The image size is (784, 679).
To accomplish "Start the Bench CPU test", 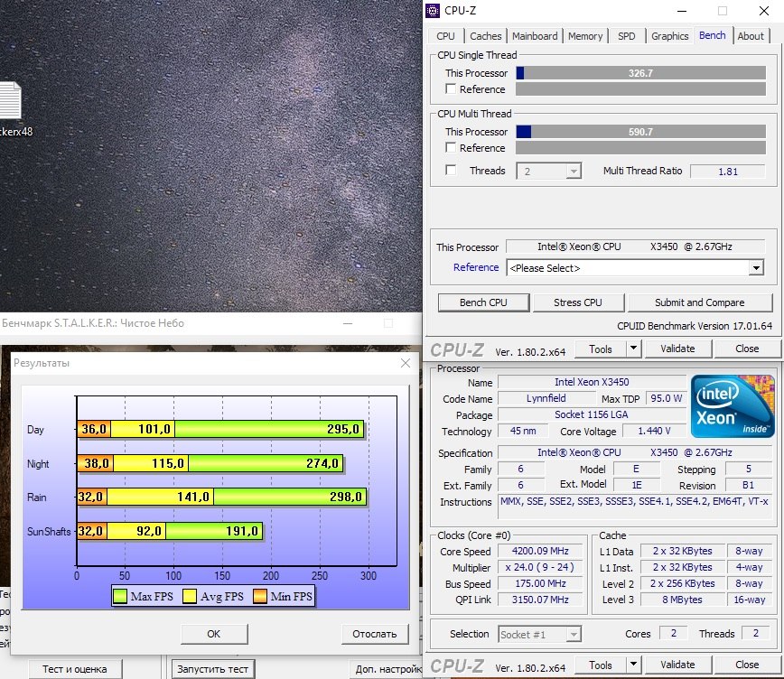I will (x=483, y=302).
